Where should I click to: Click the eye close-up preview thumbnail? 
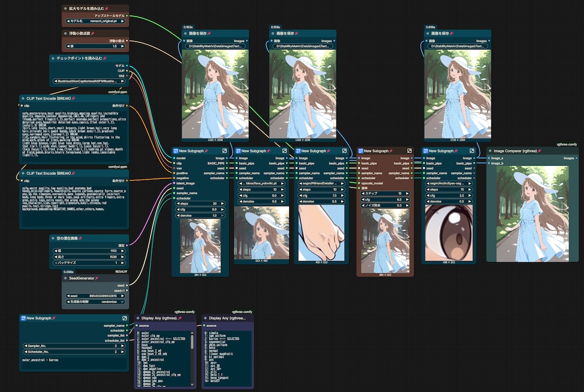pos(449,232)
